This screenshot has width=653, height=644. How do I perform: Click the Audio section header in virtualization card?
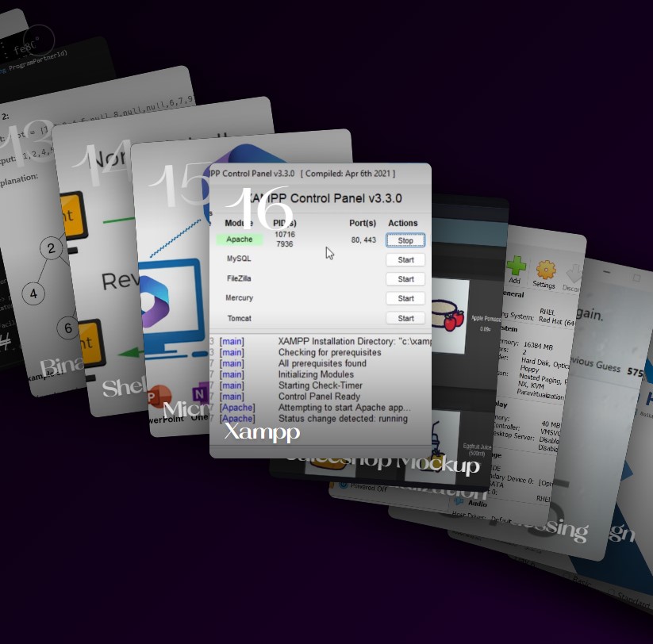coord(478,504)
